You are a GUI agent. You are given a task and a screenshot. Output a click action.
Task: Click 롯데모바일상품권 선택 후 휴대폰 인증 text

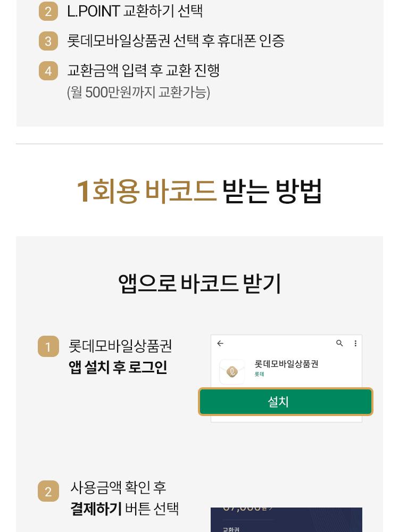point(176,41)
